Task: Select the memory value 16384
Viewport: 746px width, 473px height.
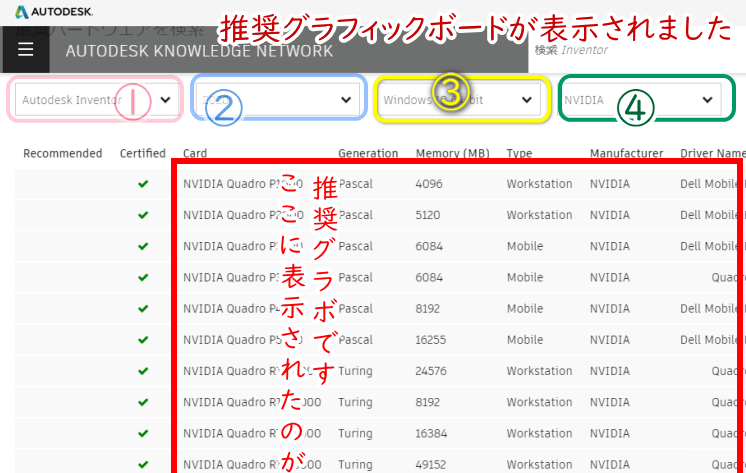Action: point(431,434)
